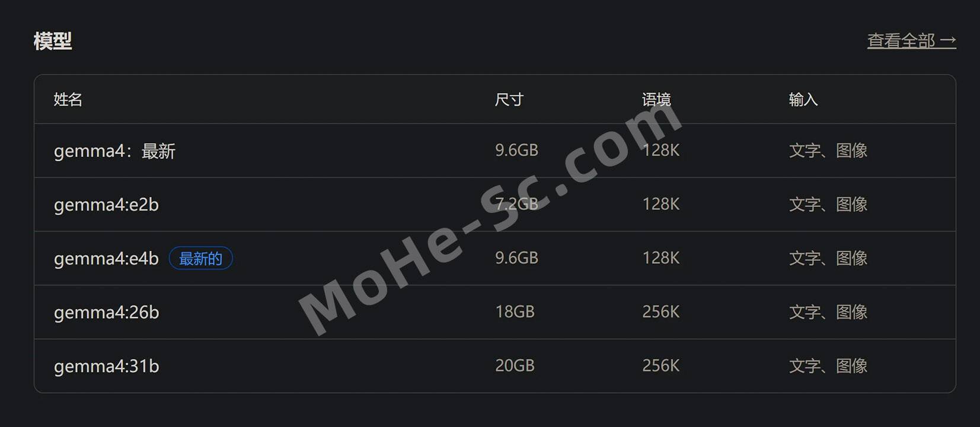Screen dimensions: 980x427
Task: Select the gemma4:最新 model name
Action: (x=114, y=151)
